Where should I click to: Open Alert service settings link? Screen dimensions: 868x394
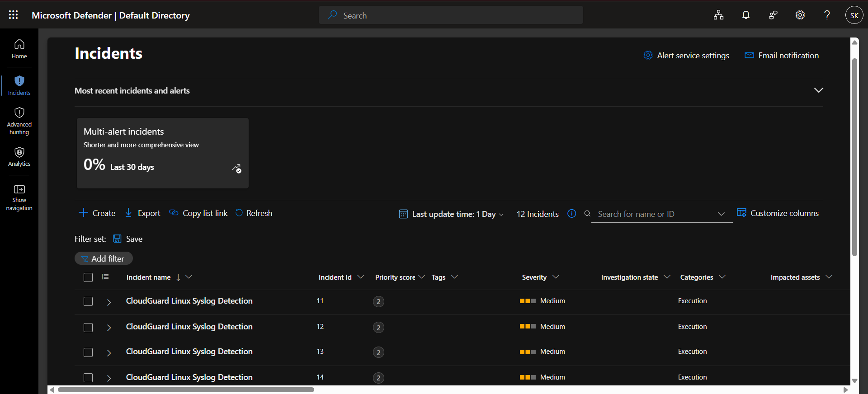[x=686, y=56]
